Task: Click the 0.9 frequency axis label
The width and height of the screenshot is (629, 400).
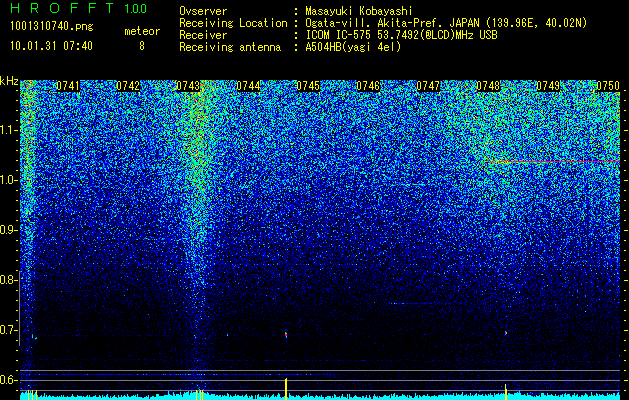Action: point(7,230)
